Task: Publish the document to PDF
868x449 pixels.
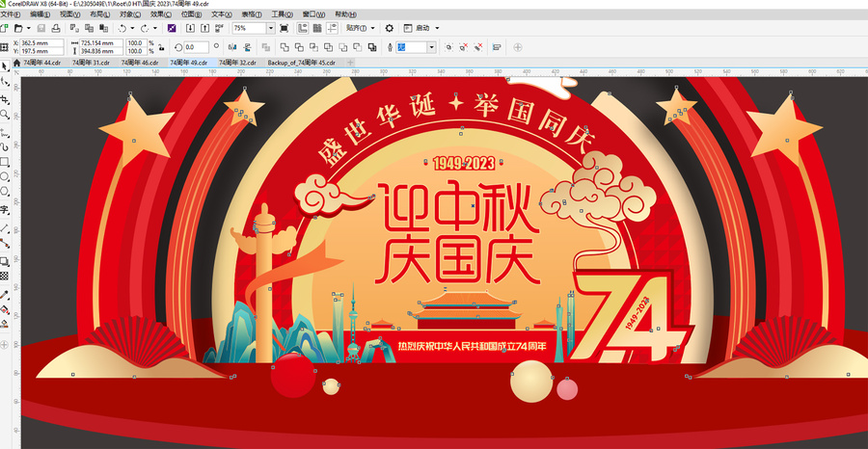Action: point(219,28)
